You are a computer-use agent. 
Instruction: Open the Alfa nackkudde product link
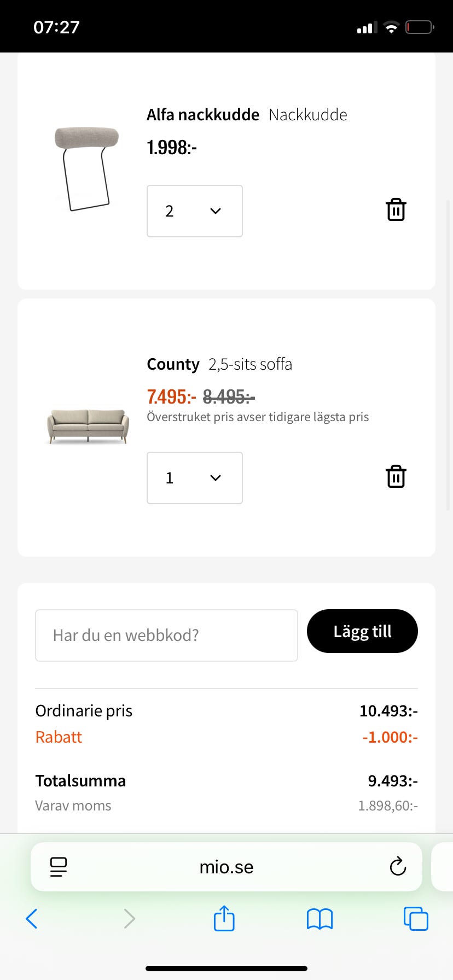click(203, 115)
